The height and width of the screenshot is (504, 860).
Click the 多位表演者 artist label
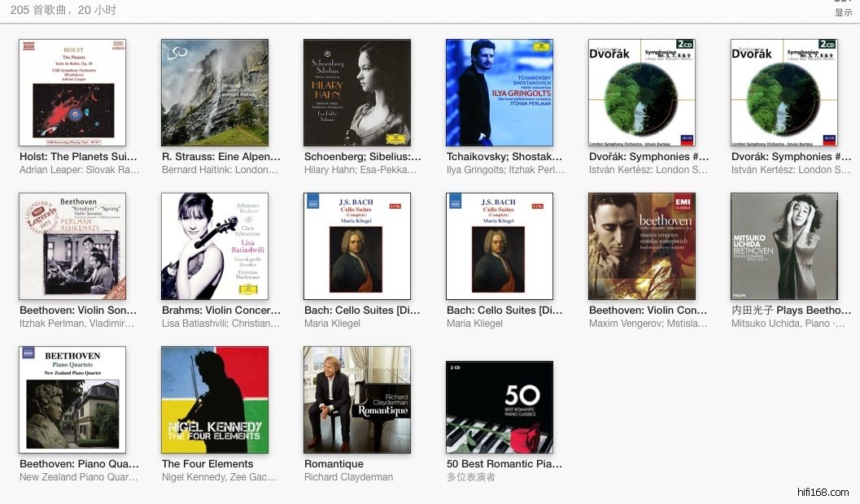pyautogui.click(x=471, y=477)
